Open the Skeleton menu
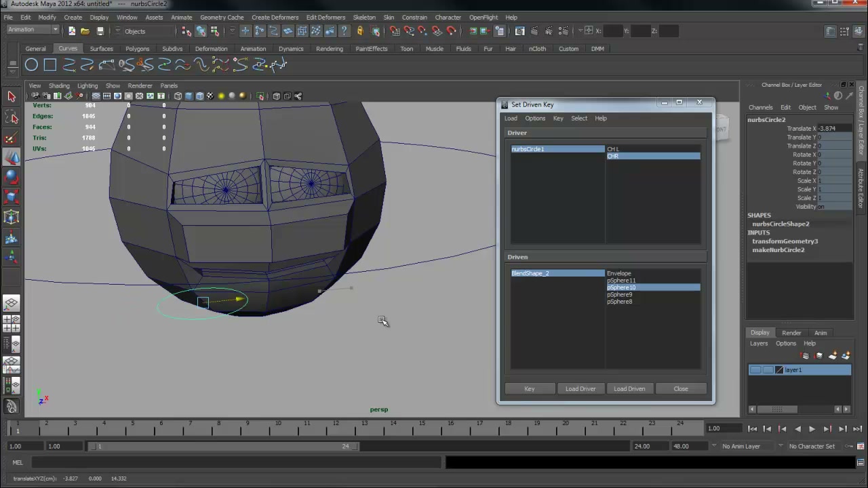Image resolution: width=868 pixels, height=488 pixels. tap(364, 17)
